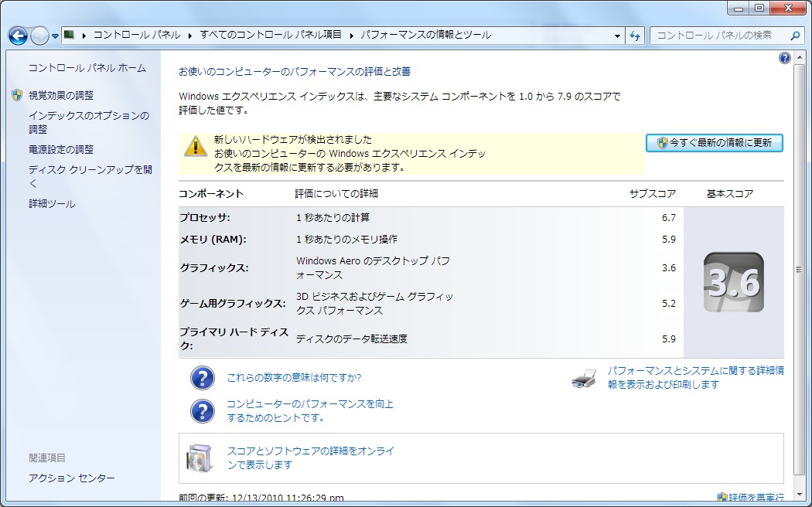Click the printer icon
Image resolution: width=812 pixels, height=507 pixels.
coord(584,378)
